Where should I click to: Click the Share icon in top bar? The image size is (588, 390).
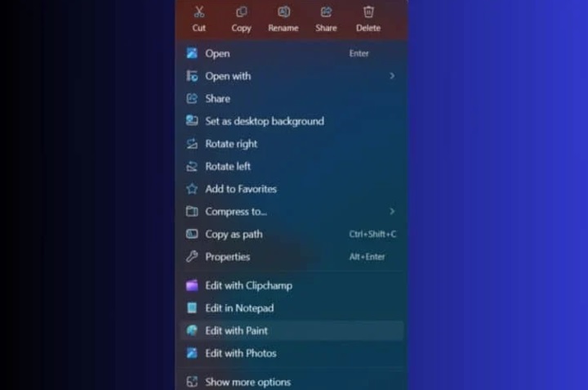[x=326, y=11]
